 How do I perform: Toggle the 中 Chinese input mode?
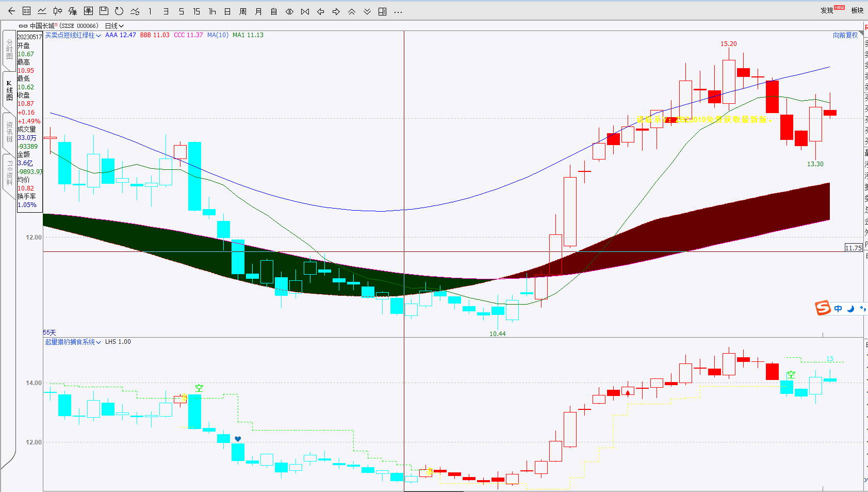(838, 309)
